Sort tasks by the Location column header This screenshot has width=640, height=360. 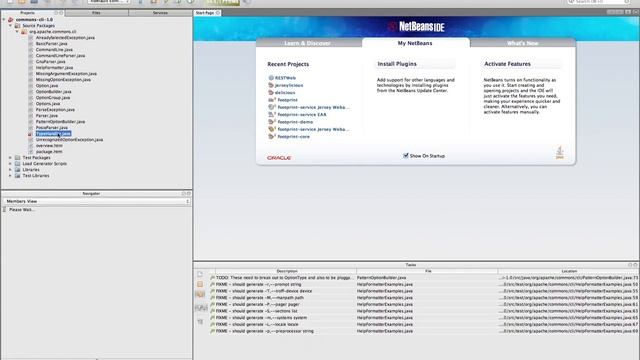point(568,271)
